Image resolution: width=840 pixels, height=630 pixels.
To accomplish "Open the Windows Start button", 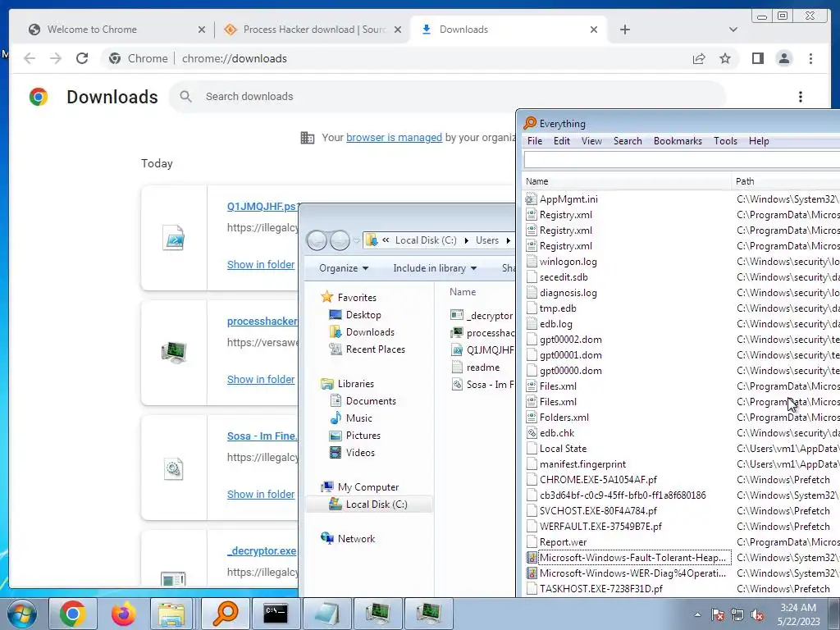I will point(21,614).
